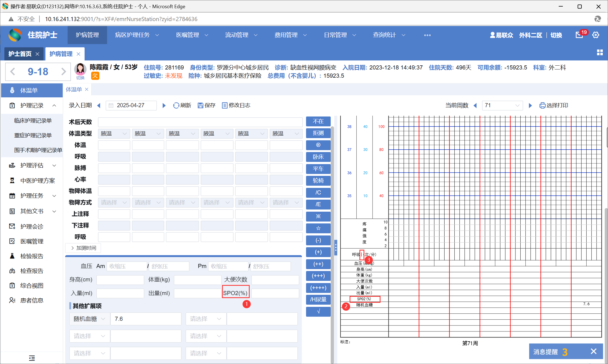Click the 选择打印 printer icon

542,105
